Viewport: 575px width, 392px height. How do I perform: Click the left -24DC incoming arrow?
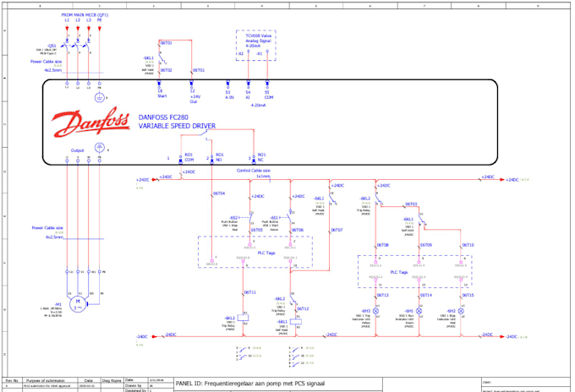click(155, 336)
